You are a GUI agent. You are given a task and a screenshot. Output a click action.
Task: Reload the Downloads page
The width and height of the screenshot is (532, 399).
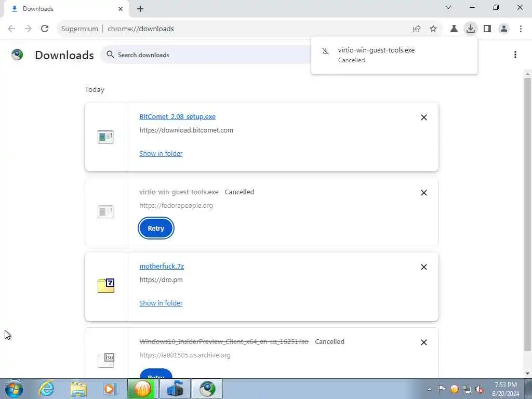tap(45, 29)
